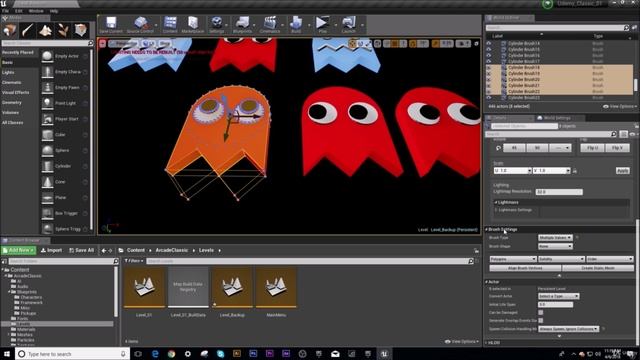Open the Content browser toolbar icon

click(x=170, y=24)
